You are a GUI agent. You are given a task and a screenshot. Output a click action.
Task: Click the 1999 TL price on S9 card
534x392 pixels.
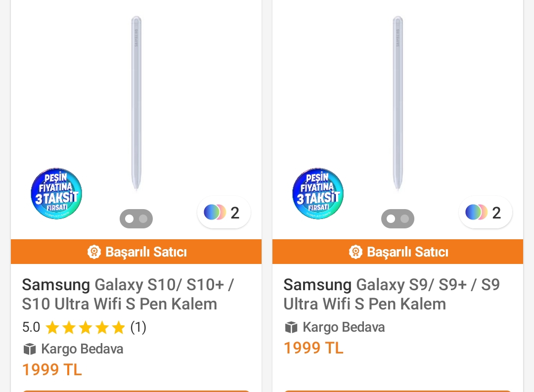coord(313,348)
